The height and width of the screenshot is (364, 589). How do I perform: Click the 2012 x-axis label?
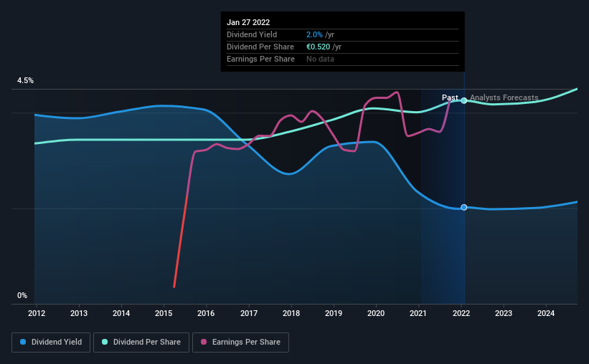(x=37, y=313)
